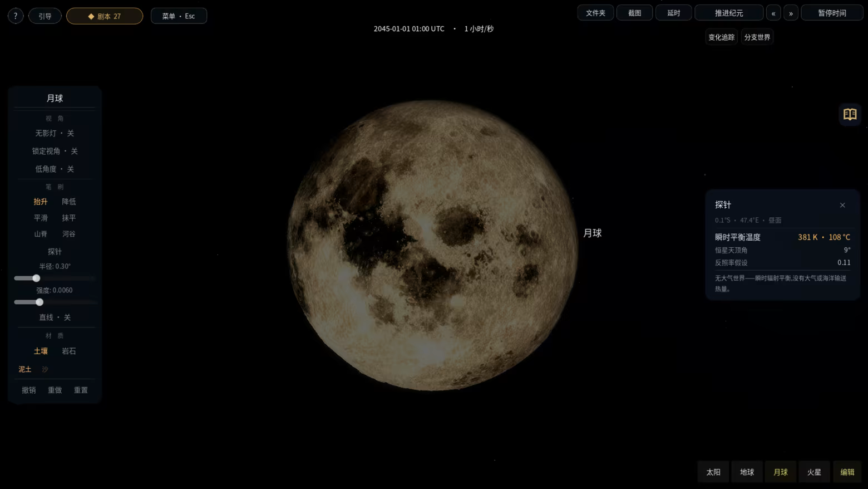Image resolution: width=868 pixels, height=489 pixels.
Task: Select the 岩石 rock material
Action: click(x=69, y=351)
